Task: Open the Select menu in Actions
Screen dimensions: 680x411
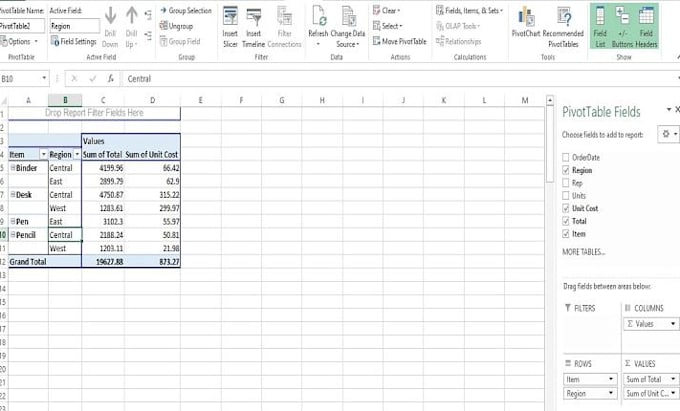Action: 388,26
